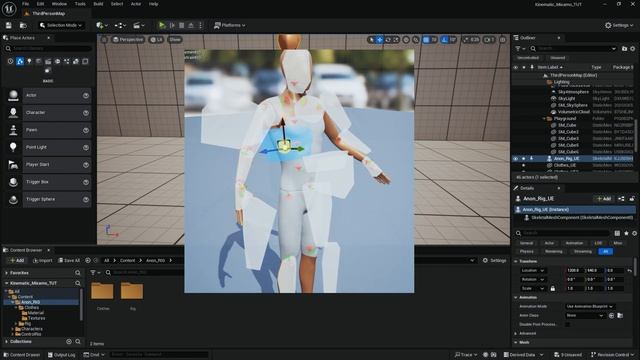Click the Add component button in Details

pos(604,199)
